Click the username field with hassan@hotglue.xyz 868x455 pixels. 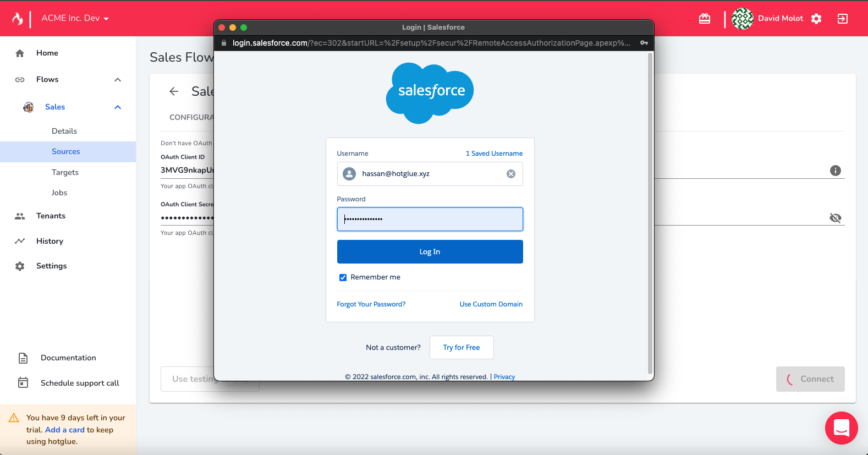tap(430, 174)
